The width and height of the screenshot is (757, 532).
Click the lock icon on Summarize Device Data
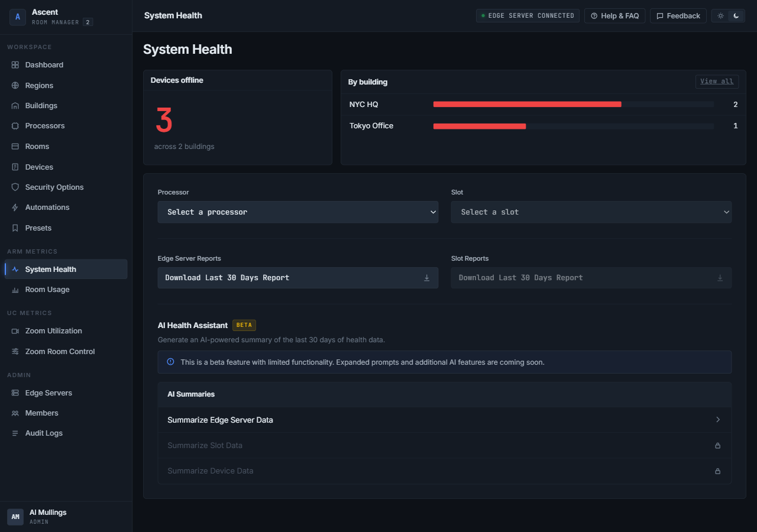(x=718, y=471)
